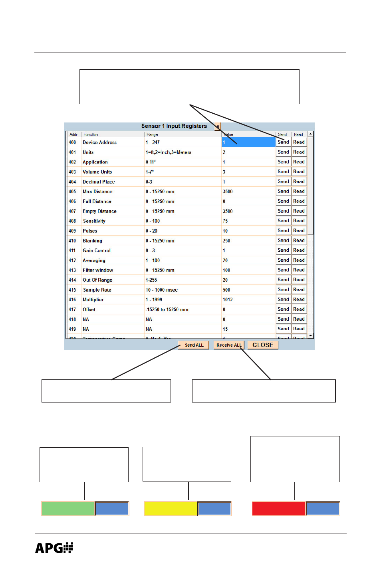Select the 'Gain Control' function label
The height and width of the screenshot is (588, 381).
96,251
